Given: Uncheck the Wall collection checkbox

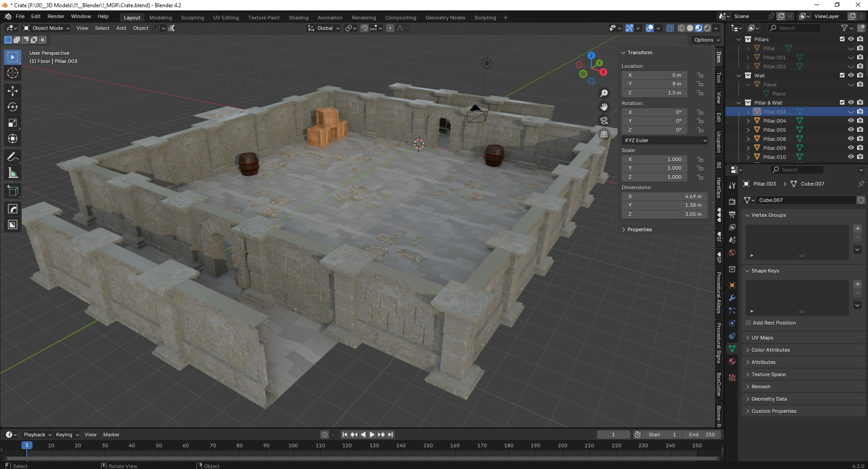Looking at the screenshot, I should 842,76.
